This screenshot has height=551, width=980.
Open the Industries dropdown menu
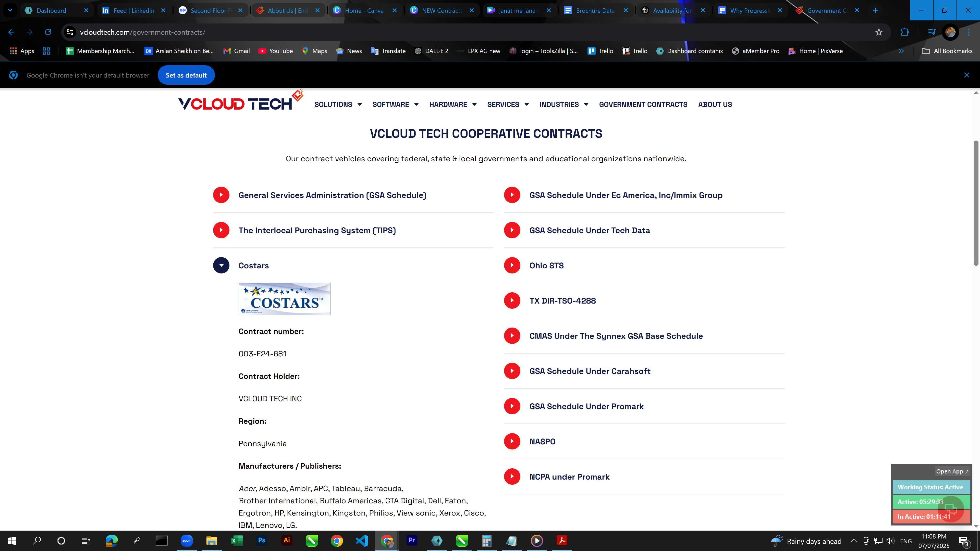[564, 105]
